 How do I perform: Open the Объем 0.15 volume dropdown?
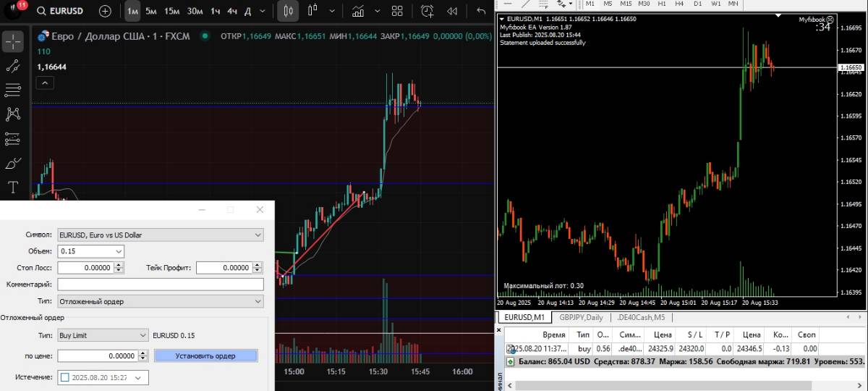(x=119, y=251)
